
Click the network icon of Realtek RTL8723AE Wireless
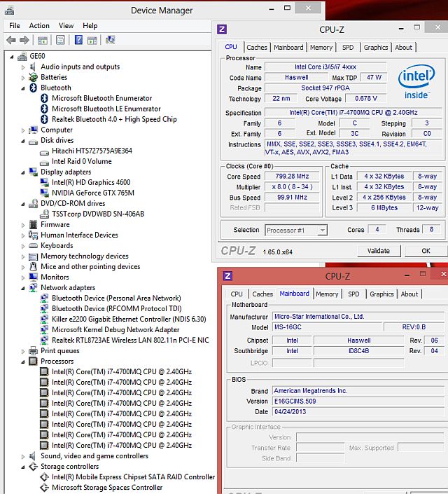pos(44,340)
